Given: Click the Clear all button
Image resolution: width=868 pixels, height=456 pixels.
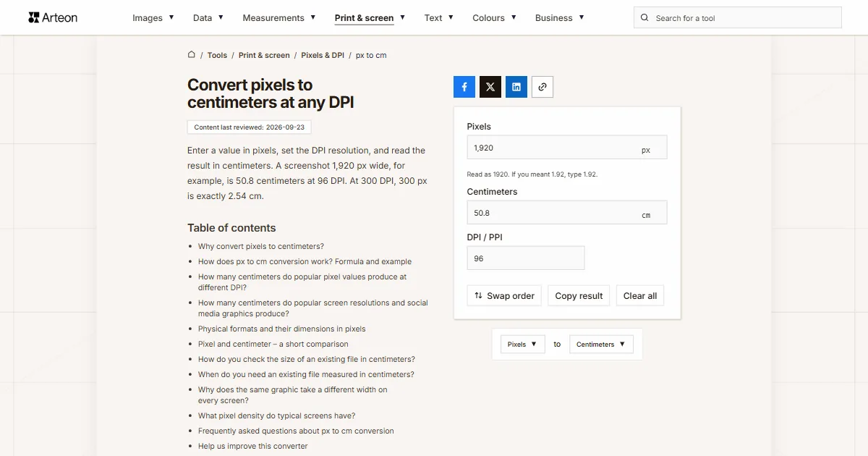Looking at the screenshot, I should pos(640,295).
